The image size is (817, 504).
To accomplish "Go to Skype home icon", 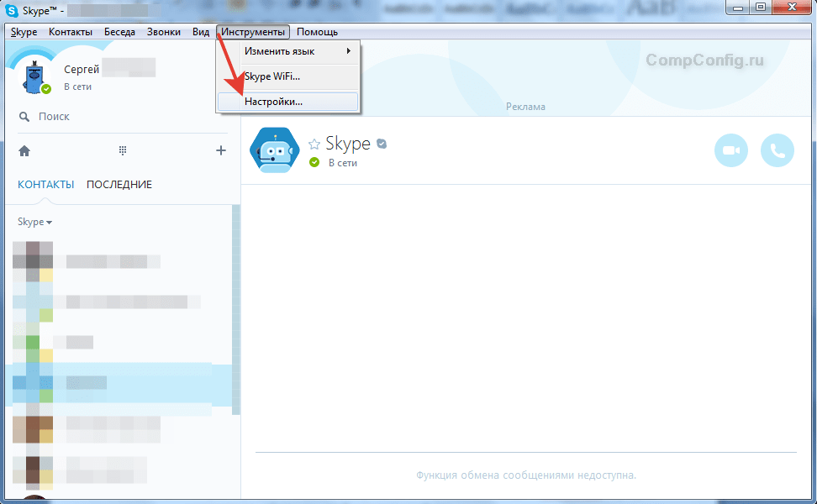I will click(24, 151).
